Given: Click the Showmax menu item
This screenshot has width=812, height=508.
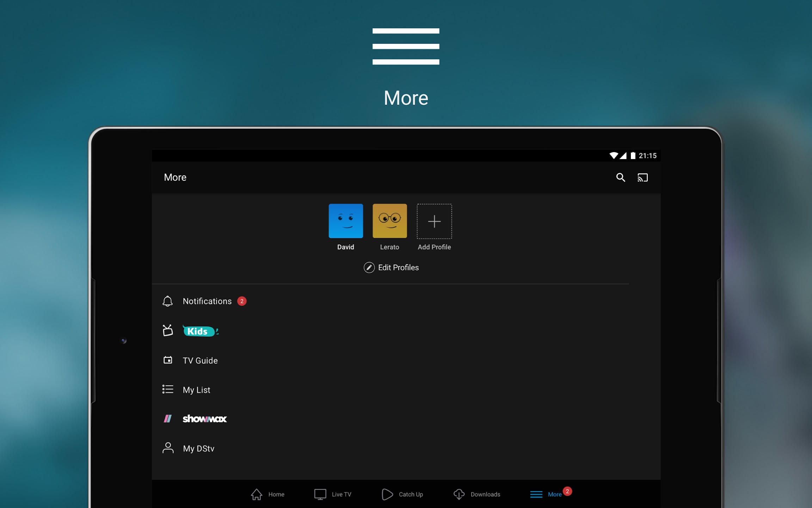Looking at the screenshot, I should (205, 419).
